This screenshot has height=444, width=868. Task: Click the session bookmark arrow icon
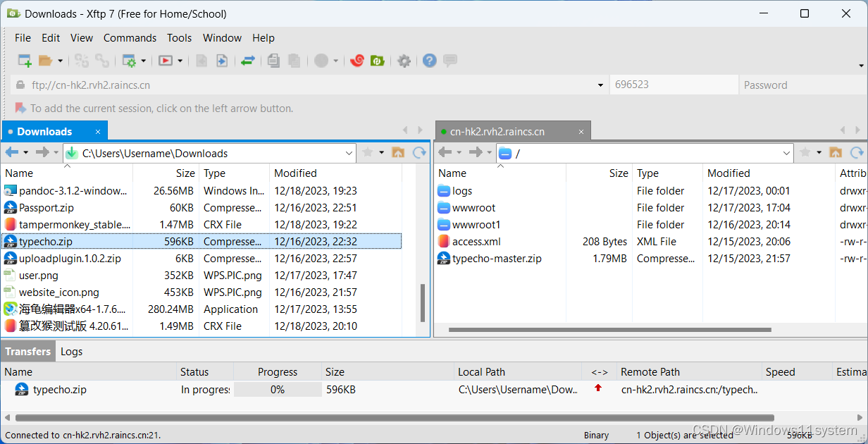pos(20,108)
